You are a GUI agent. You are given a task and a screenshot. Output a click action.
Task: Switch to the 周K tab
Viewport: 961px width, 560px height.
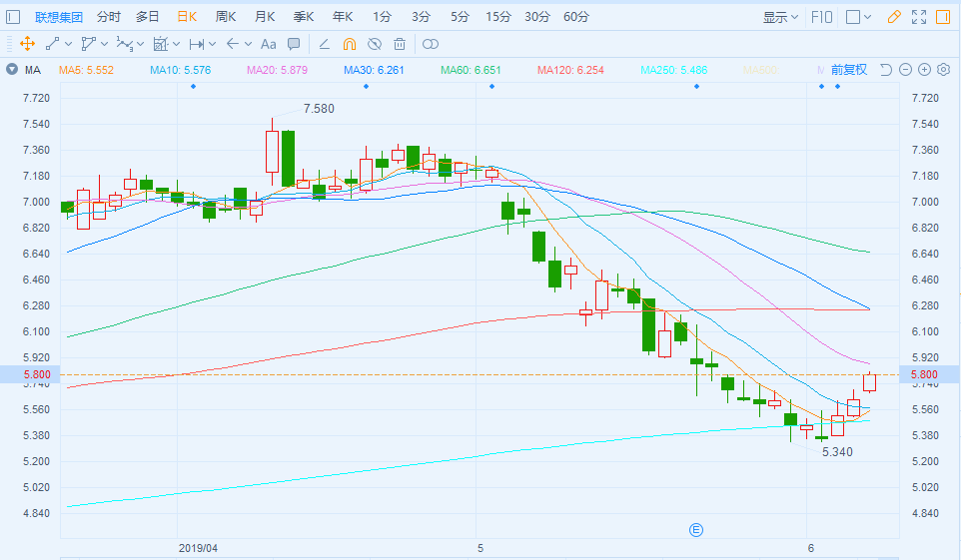(226, 17)
